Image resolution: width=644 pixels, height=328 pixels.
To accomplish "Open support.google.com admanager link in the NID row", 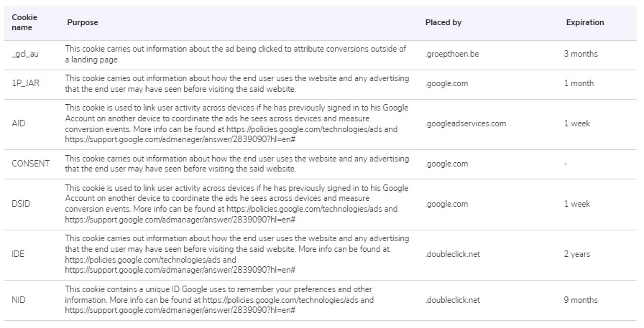I will click(180, 310).
